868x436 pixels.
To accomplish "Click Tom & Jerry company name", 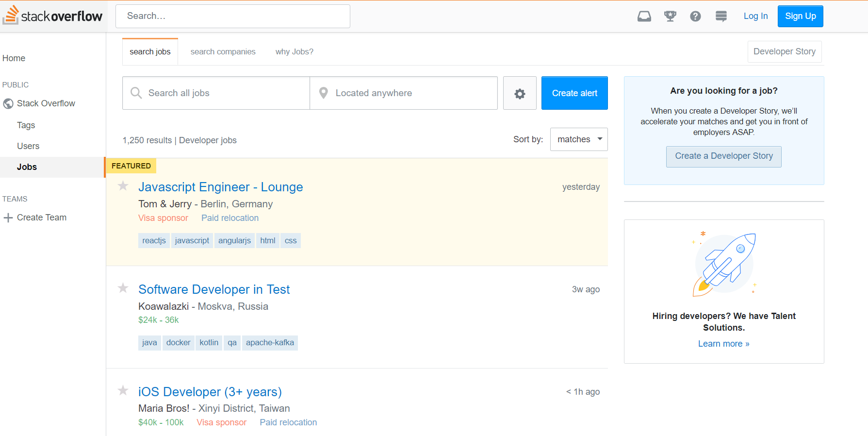I will tap(165, 204).
